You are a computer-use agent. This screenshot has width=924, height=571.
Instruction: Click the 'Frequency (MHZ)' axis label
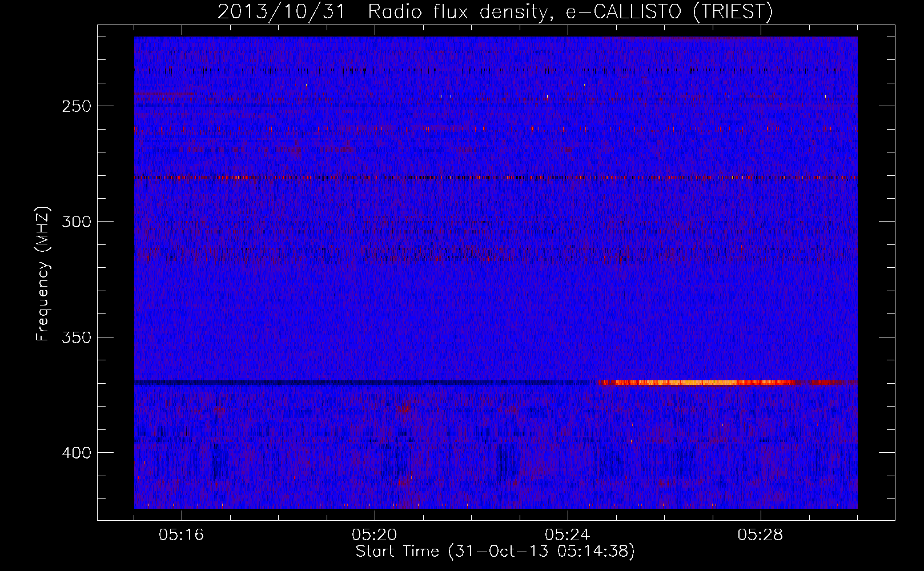[43, 274]
